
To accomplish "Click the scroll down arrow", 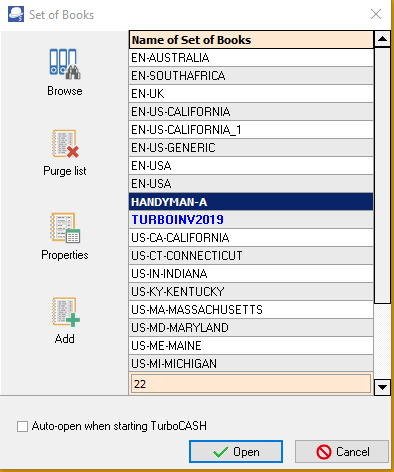I will point(382,387).
